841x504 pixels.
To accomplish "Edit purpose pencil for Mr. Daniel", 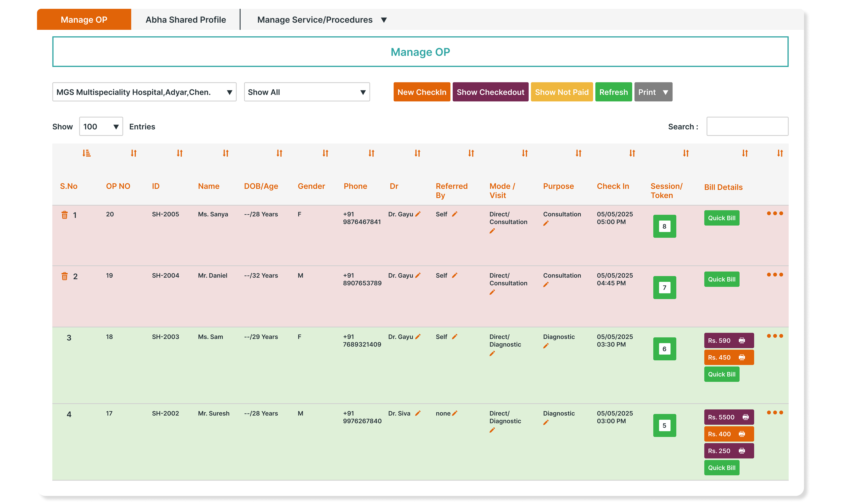I will point(546,285).
